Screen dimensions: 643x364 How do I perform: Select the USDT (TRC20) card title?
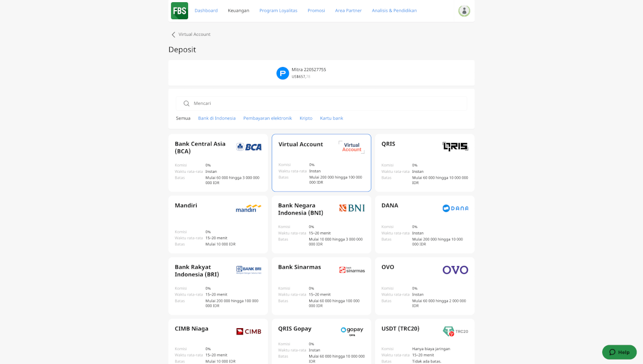[x=400, y=329]
